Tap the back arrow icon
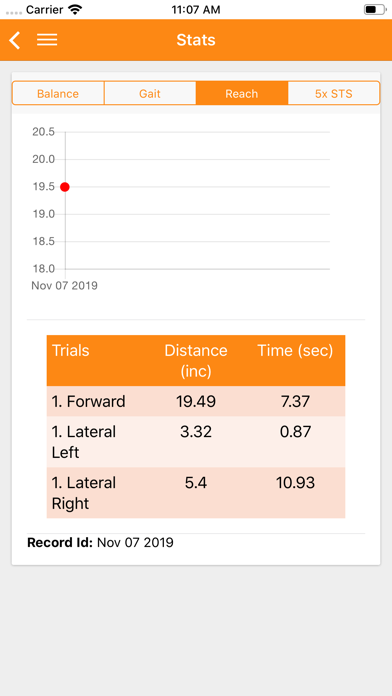This screenshot has width=392, height=696. click(x=15, y=40)
